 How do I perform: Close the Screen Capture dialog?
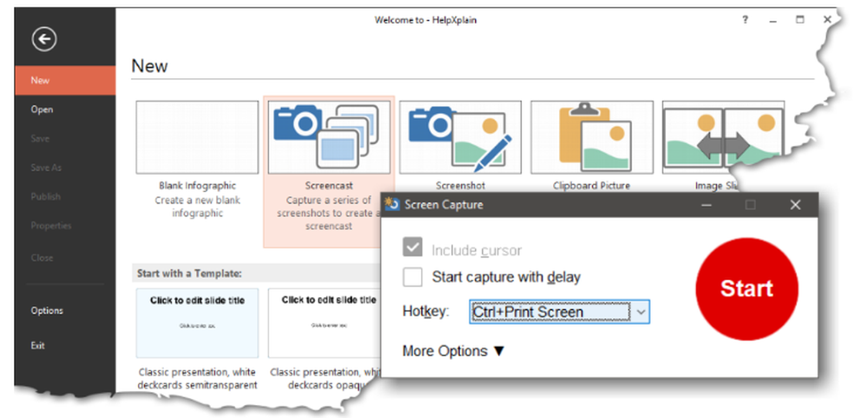point(795,204)
